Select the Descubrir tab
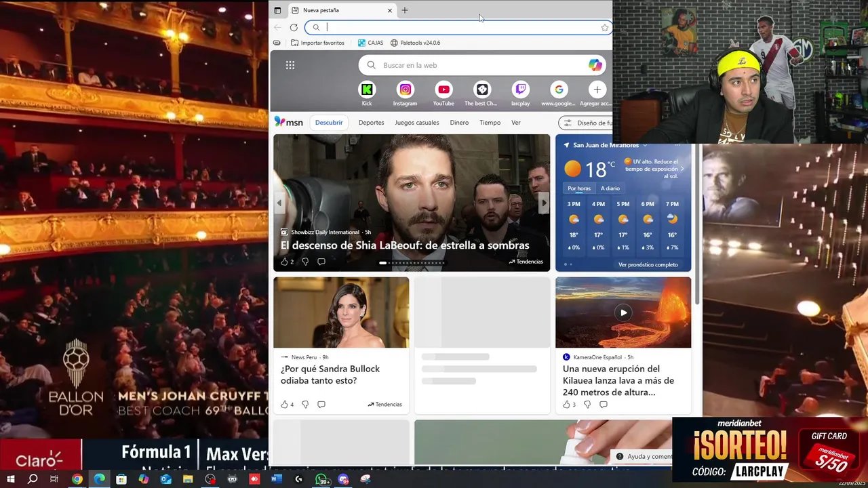This screenshot has height=488, width=868. click(x=329, y=123)
